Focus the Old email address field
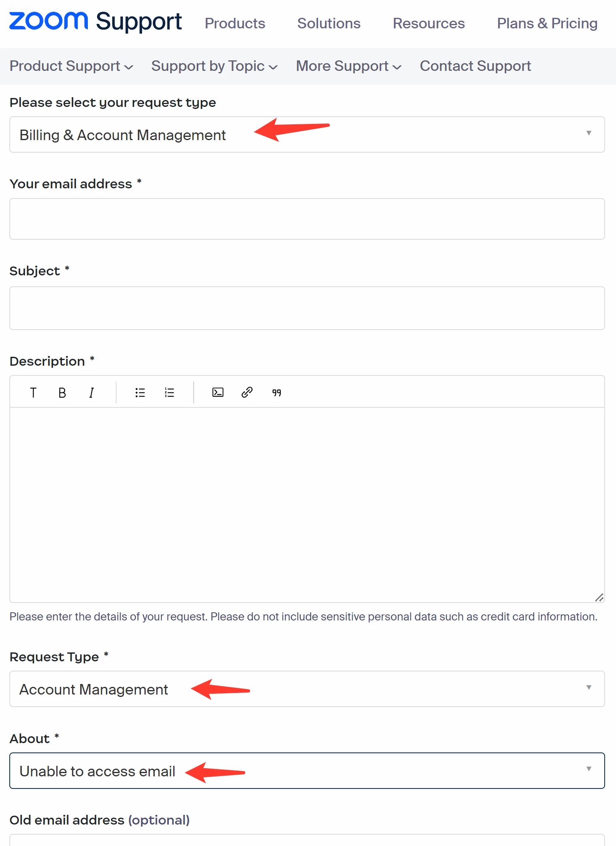Viewport: 616px width, 846px height. pos(307,840)
